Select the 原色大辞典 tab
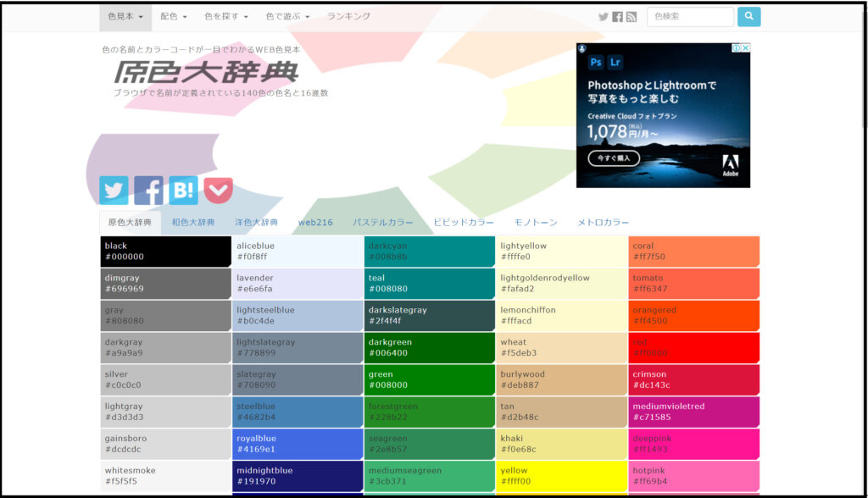868x498 pixels. tap(130, 223)
